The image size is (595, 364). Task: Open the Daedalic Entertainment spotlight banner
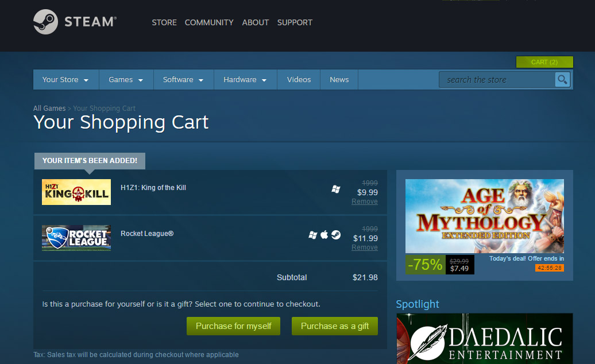(x=485, y=339)
